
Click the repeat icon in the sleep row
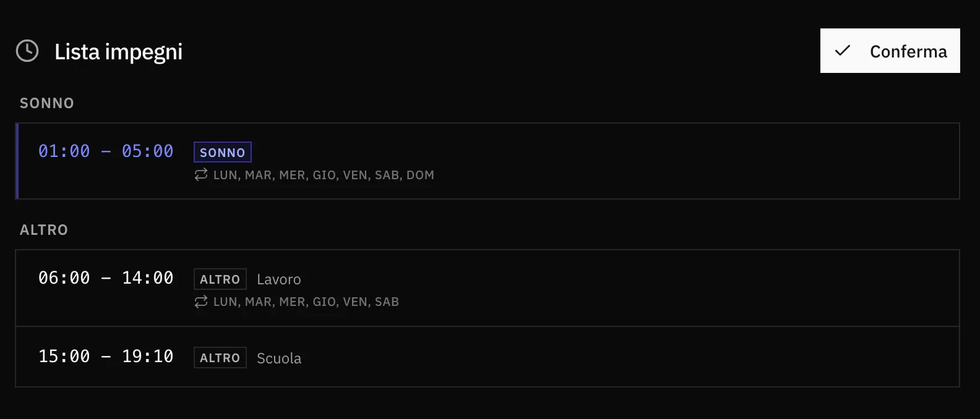(x=201, y=175)
